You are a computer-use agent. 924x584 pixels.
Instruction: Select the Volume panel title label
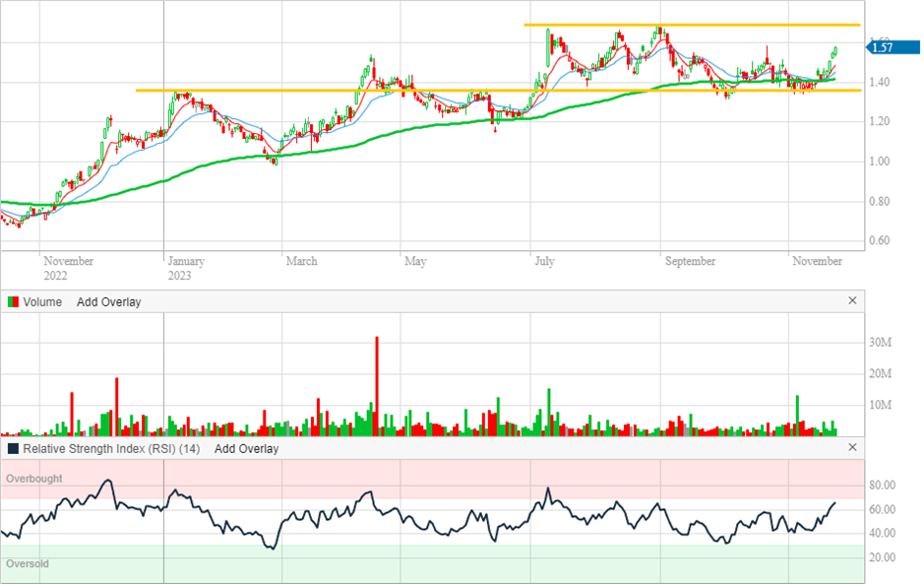point(42,302)
